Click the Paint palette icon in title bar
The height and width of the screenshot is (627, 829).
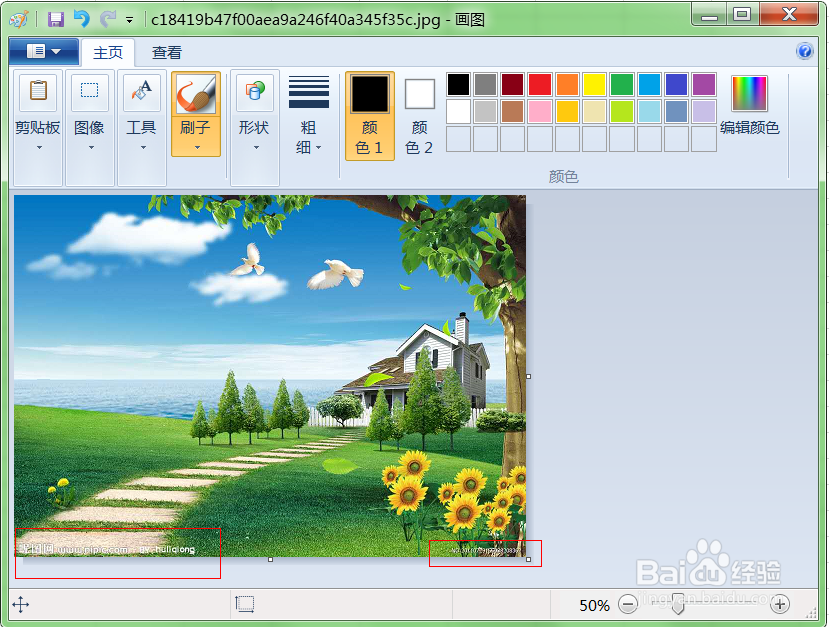click(x=19, y=20)
